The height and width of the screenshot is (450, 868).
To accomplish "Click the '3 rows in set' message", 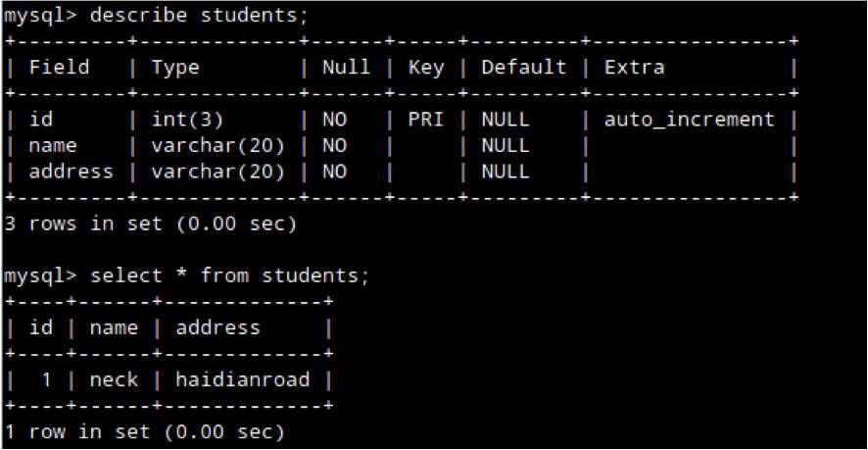I will pyautogui.click(x=150, y=224).
